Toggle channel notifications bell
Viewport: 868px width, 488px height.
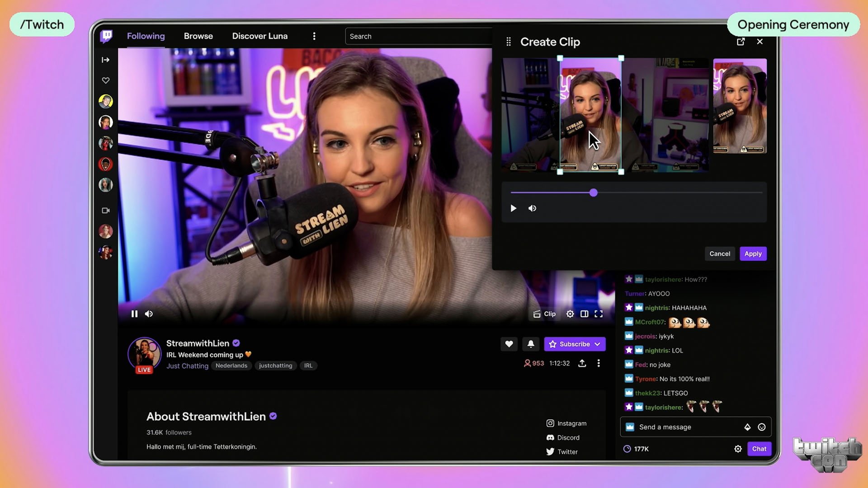[531, 344]
